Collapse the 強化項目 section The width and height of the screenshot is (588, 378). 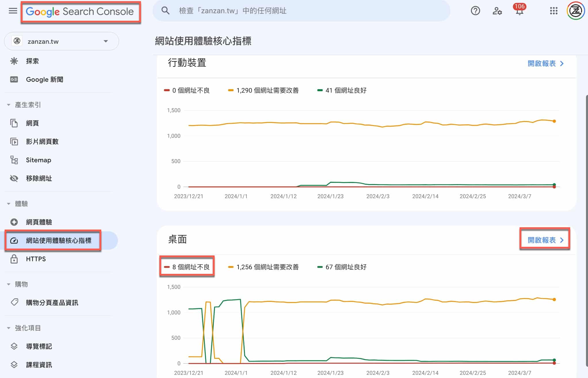coord(24,328)
